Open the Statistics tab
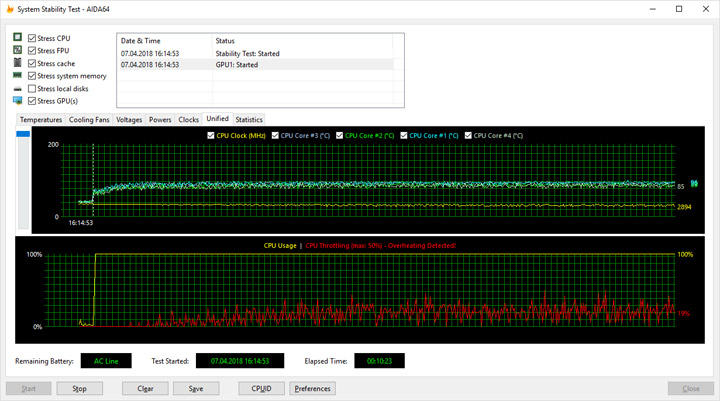This screenshot has width=720, height=401. point(249,119)
